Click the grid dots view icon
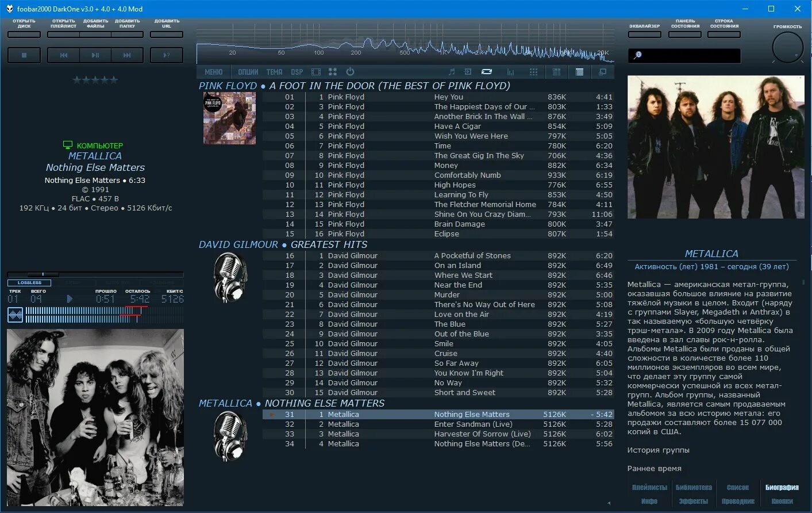Image resolution: width=812 pixels, height=513 pixels. (533, 72)
